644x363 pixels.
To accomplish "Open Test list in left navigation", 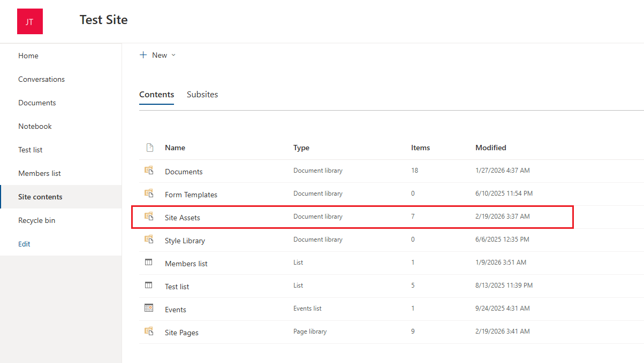I will pos(31,150).
